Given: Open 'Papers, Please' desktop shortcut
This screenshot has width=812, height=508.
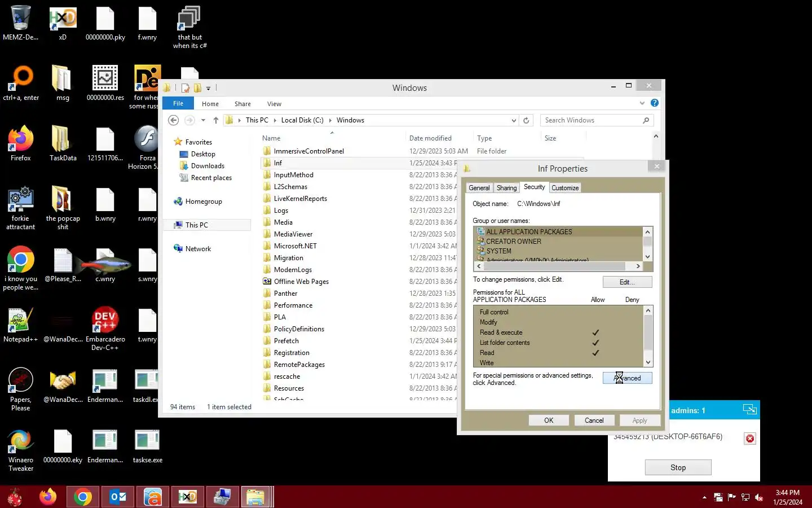Looking at the screenshot, I should [21, 389].
